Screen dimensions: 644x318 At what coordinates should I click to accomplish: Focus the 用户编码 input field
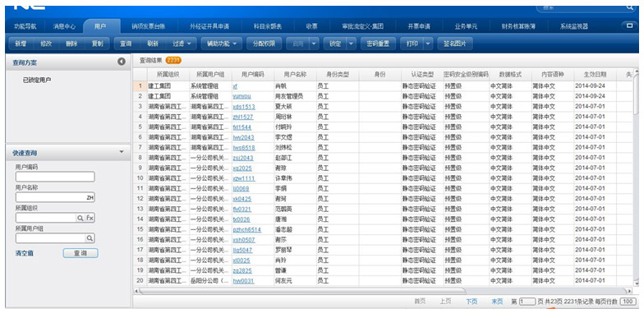coord(55,177)
